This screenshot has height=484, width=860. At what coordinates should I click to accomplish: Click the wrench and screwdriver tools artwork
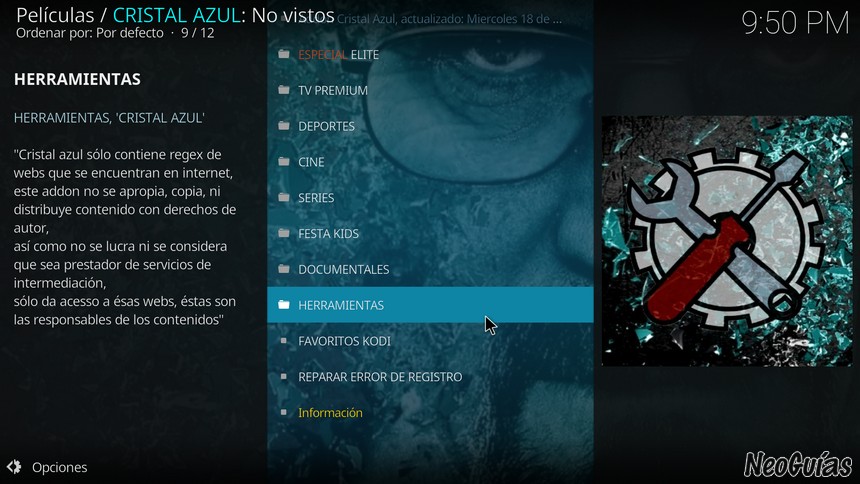pos(727,240)
